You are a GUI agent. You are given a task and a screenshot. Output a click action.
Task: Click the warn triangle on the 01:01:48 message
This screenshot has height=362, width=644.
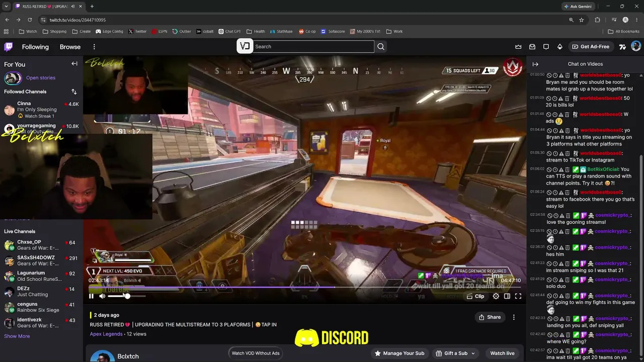(561, 115)
